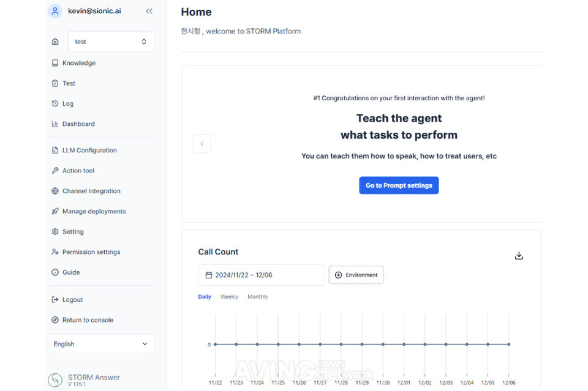Screen dimensions: 588x391
Task: Click the rocket icon for Manage deployments
Action: 55,211
